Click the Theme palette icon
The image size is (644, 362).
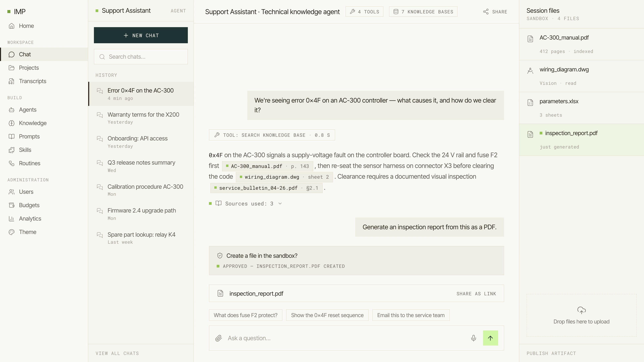pos(12,232)
